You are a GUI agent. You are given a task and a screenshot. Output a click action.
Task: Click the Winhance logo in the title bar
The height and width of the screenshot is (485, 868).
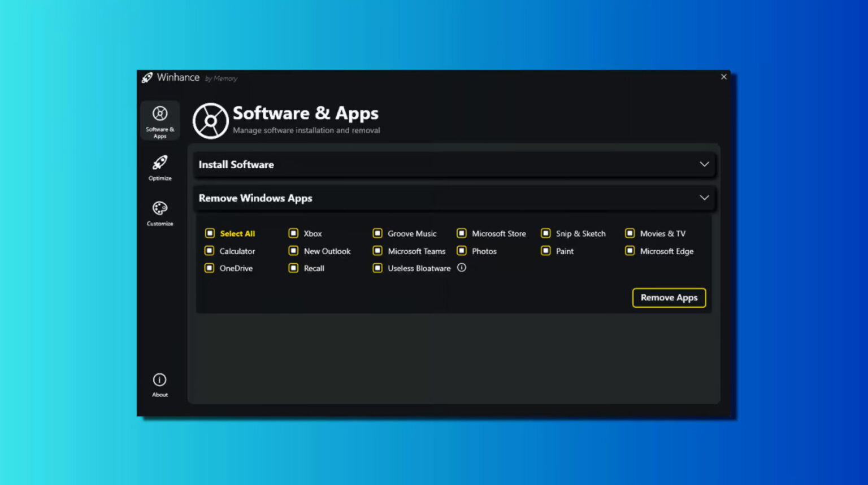[x=148, y=77]
